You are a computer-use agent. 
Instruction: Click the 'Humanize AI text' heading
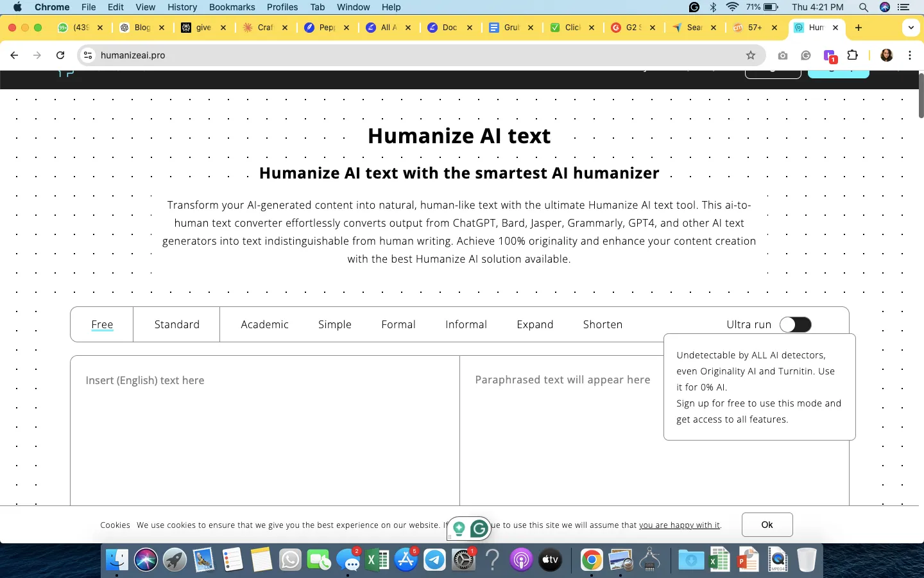click(x=459, y=136)
